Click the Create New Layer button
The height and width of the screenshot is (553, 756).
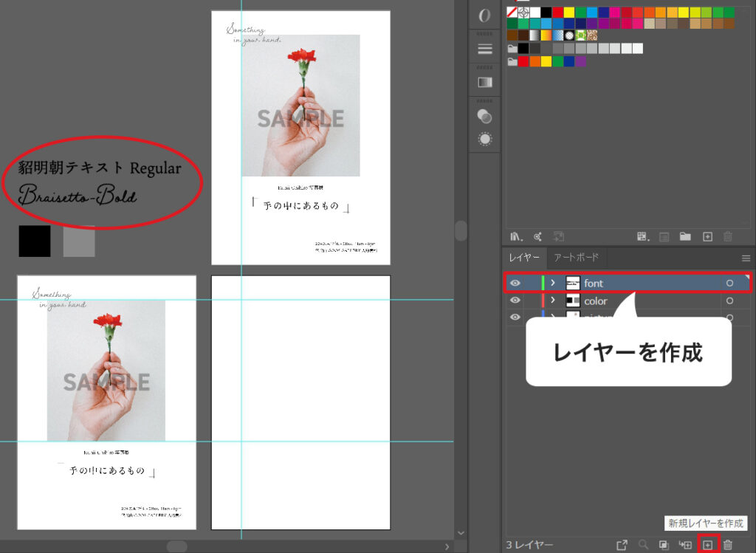pos(707,545)
